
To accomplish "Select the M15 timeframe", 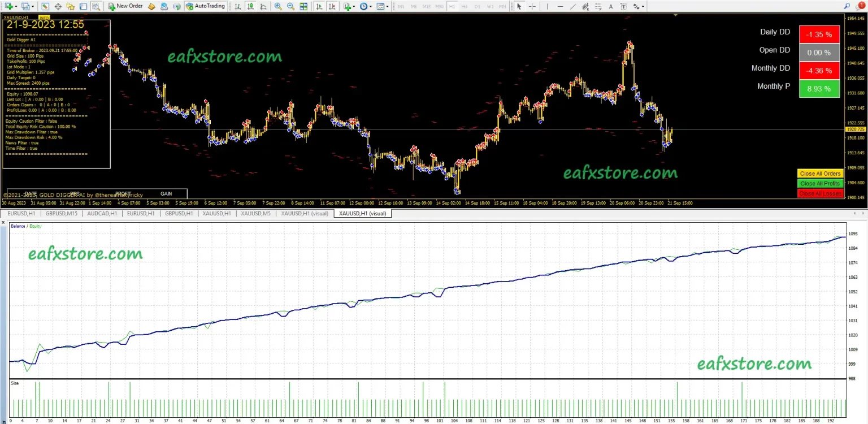I will pos(426,6).
